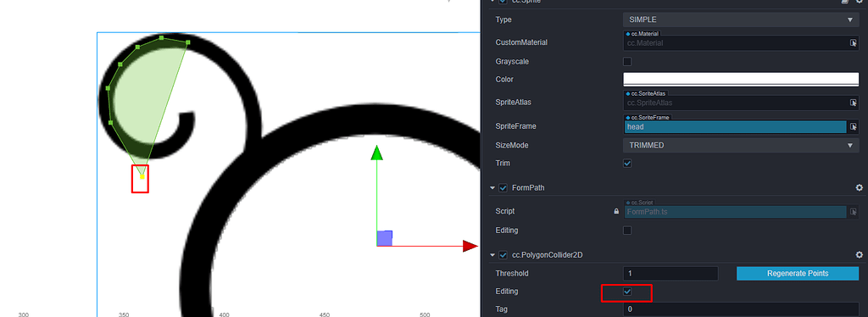Collapse the cc.PolygonCollider2D component section
This screenshot has width=868, height=317.
(x=492, y=255)
